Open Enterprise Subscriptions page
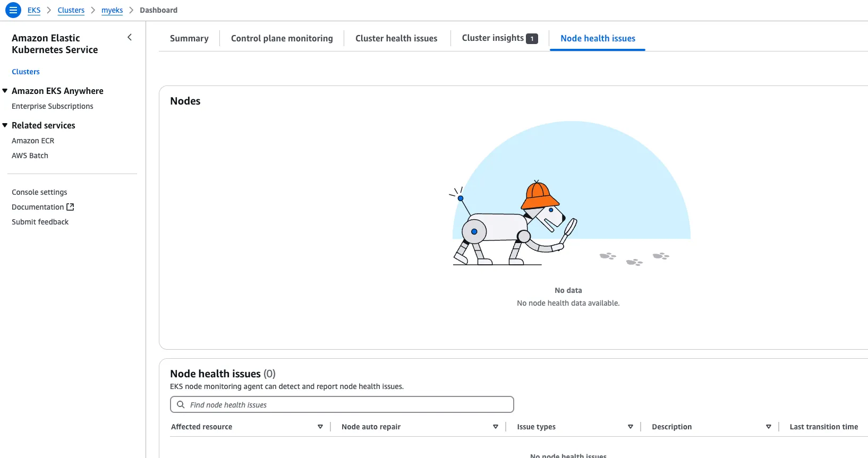Screen dimensions: 868x458 click(x=53, y=106)
